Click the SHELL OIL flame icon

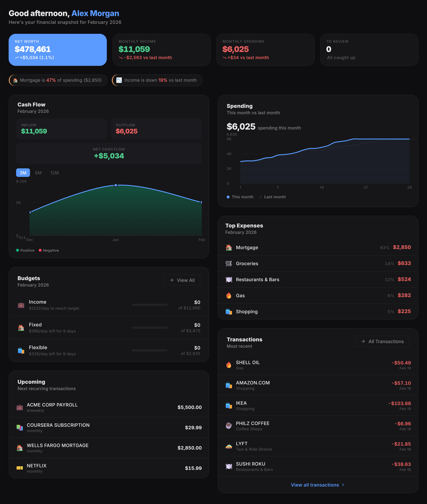click(x=229, y=365)
